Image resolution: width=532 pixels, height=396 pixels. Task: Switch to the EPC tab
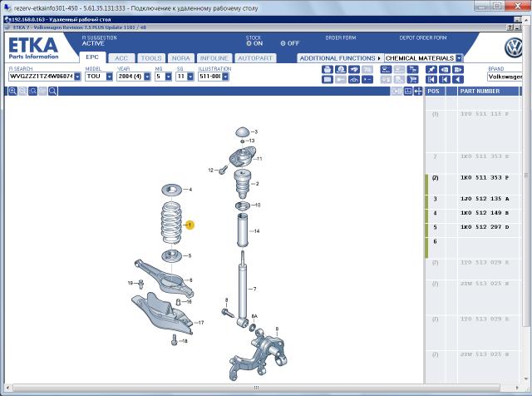92,57
